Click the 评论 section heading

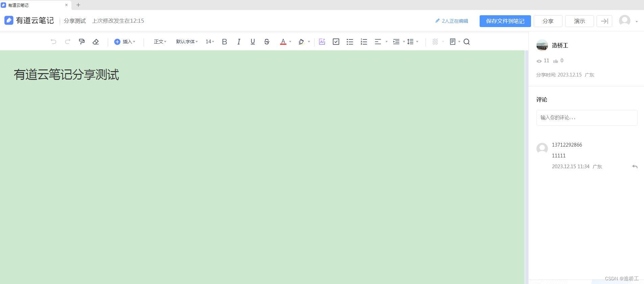(542, 100)
